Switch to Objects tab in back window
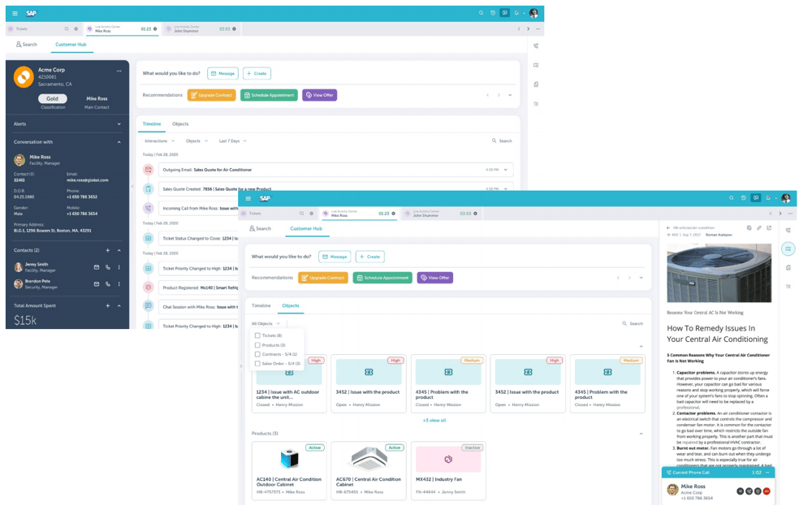812x519 pixels. pos(180,123)
